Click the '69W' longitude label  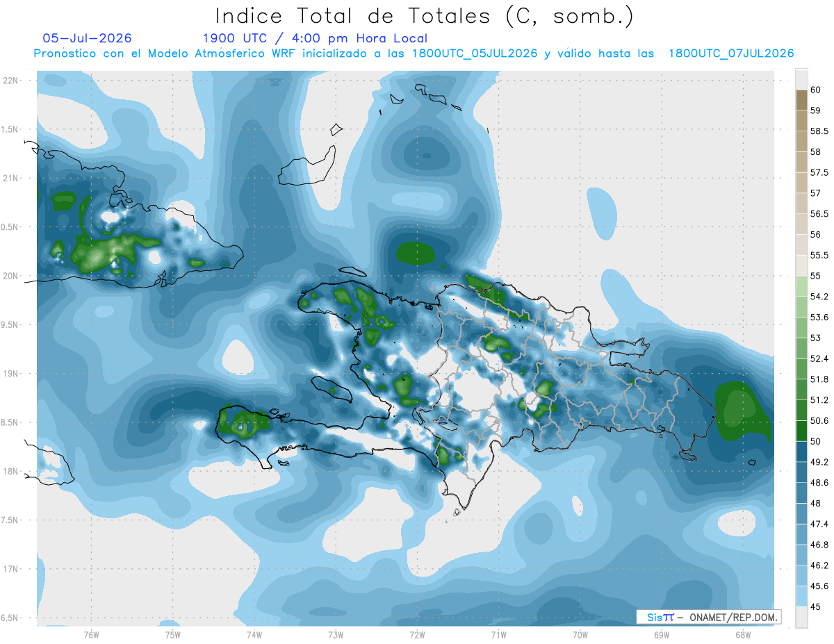point(662,634)
